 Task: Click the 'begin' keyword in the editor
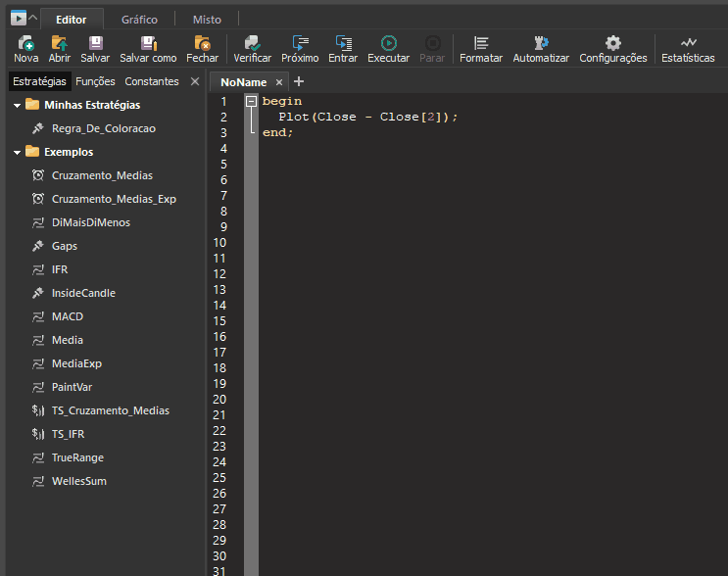tap(282, 101)
